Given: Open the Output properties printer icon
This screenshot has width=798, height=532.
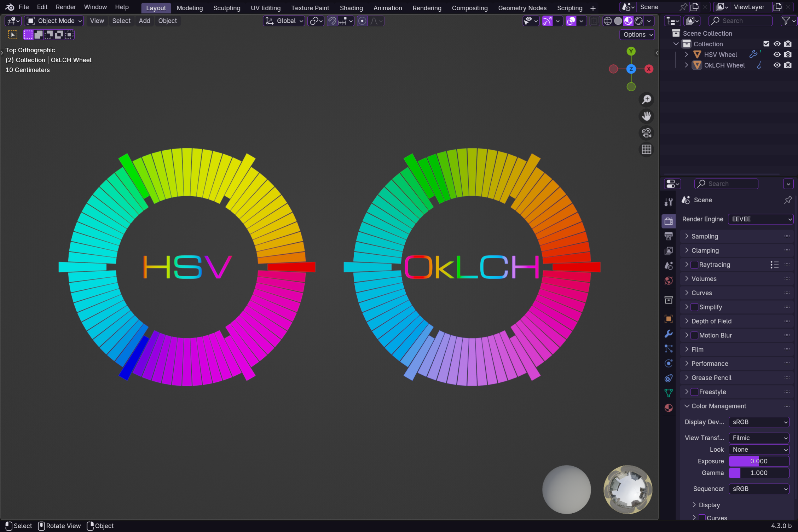Looking at the screenshot, I should pos(668,236).
